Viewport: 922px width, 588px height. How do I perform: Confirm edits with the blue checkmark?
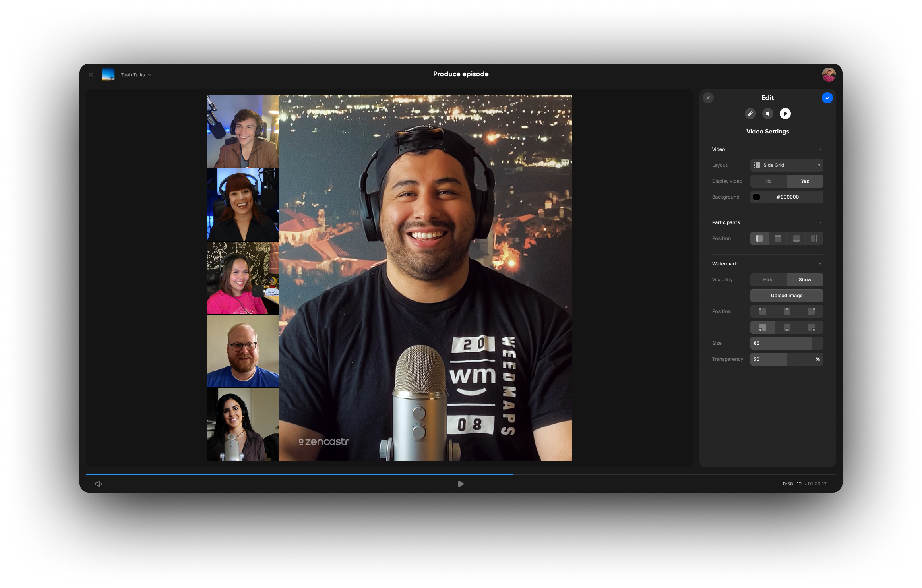pyautogui.click(x=827, y=98)
